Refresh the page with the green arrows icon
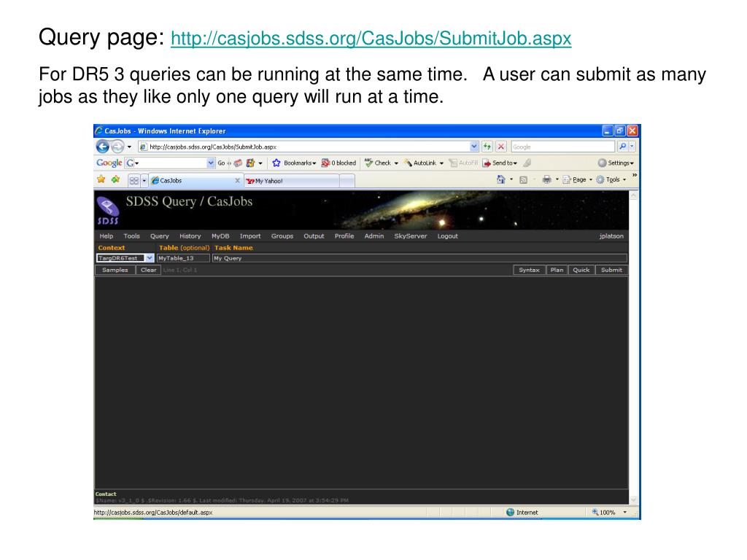This screenshot has height=560, width=747. [487, 147]
